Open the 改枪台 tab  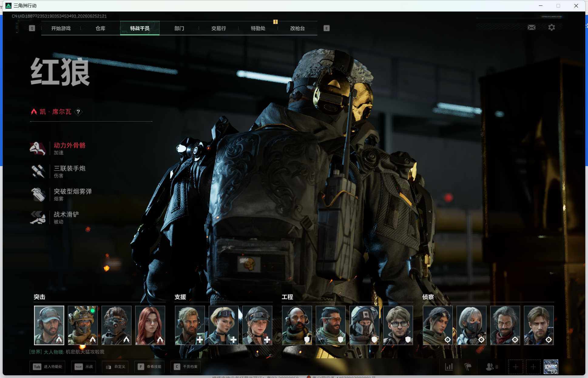click(297, 28)
